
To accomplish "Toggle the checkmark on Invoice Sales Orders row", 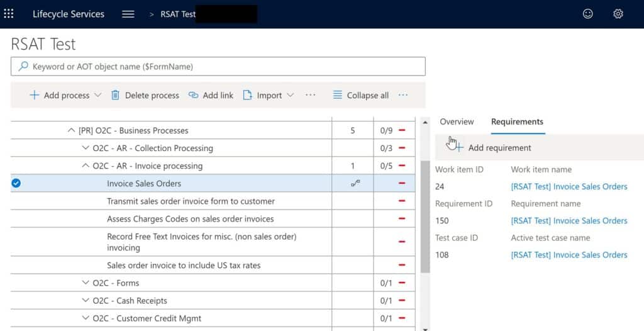I will (x=16, y=183).
